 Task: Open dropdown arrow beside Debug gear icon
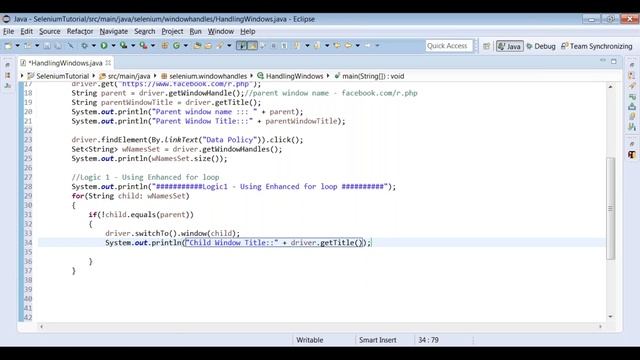(x=93, y=46)
